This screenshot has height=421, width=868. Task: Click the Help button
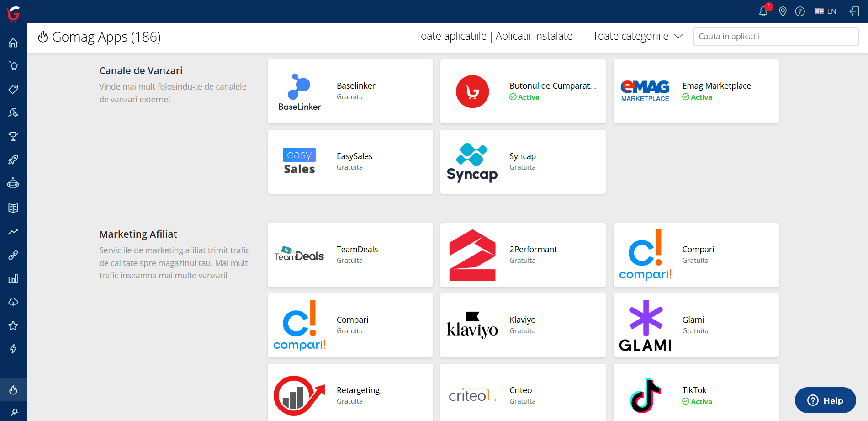point(825,400)
